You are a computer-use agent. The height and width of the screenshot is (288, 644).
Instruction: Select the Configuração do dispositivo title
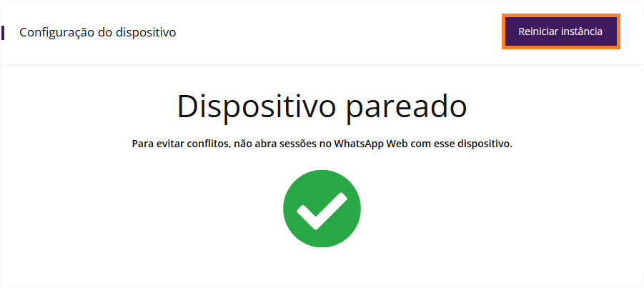point(98,32)
